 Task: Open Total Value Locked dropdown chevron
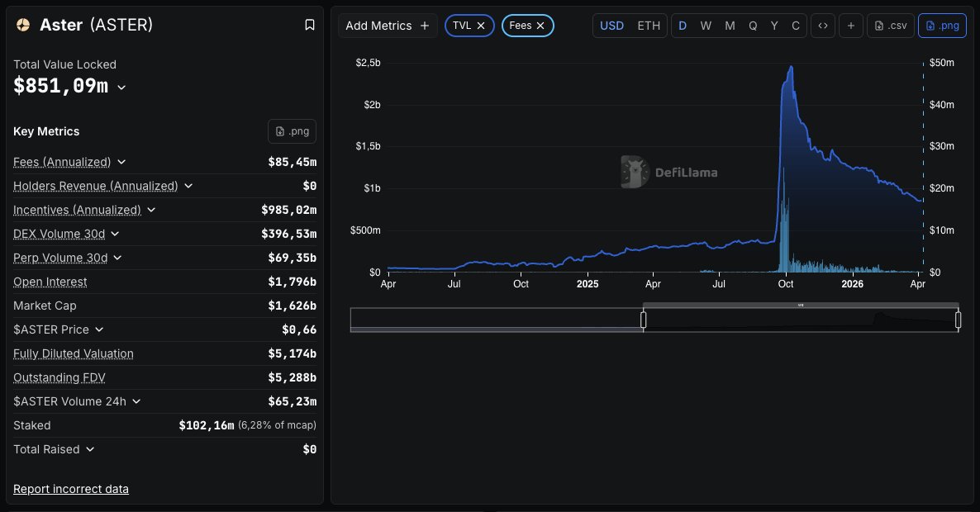tap(121, 87)
